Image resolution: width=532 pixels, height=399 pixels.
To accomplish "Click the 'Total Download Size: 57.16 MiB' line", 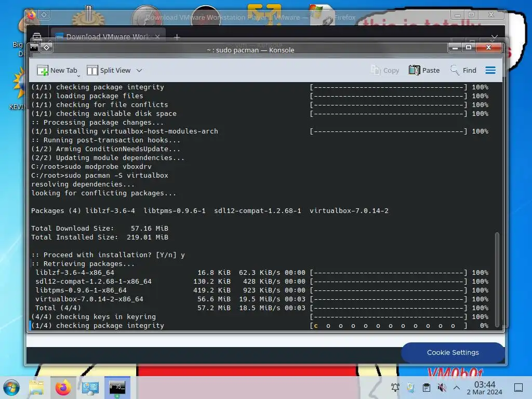I will click(100, 229).
